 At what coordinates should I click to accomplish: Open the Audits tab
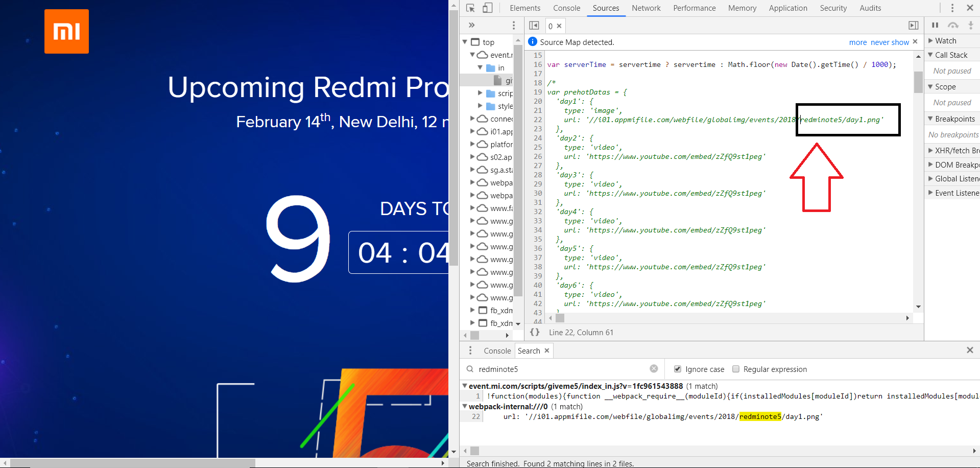tap(870, 8)
